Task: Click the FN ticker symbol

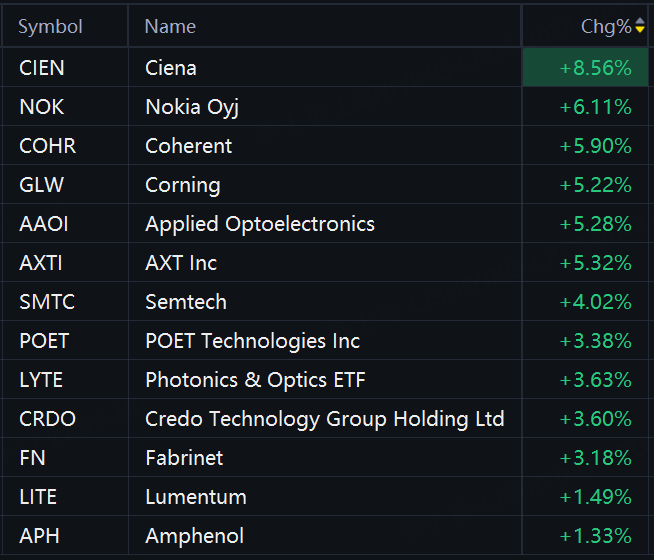Action: 32,458
